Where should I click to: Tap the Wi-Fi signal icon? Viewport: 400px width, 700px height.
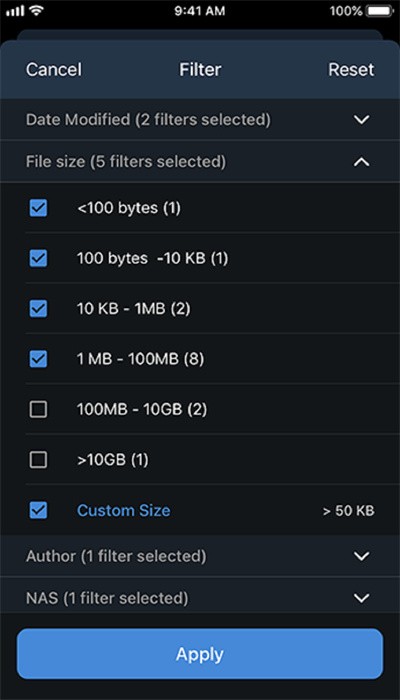coord(36,11)
